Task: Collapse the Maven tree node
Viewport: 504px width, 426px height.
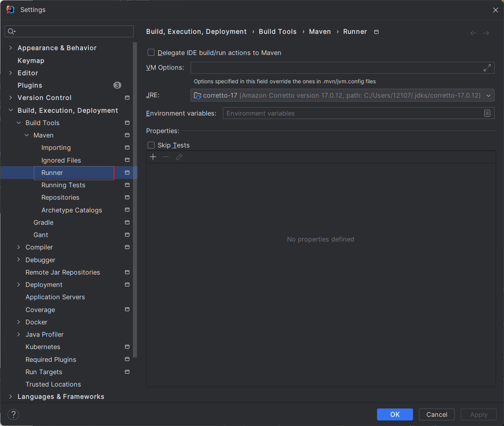Action: pyautogui.click(x=27, y=135)
